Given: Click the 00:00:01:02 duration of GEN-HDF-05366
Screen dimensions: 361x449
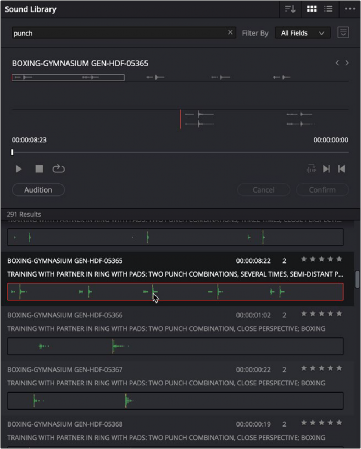Looking at the screenshot, I should pos(253,315).
